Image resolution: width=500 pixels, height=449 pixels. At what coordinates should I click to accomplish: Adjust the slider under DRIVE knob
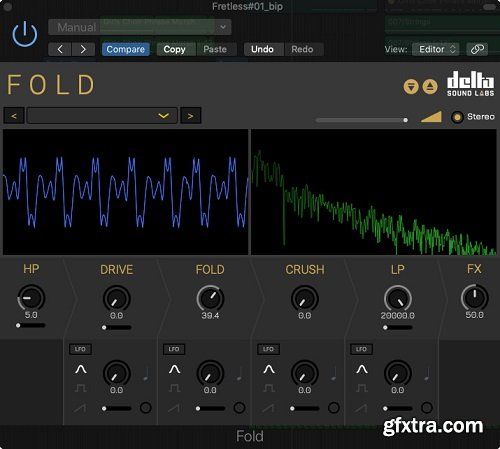point(117,327)
